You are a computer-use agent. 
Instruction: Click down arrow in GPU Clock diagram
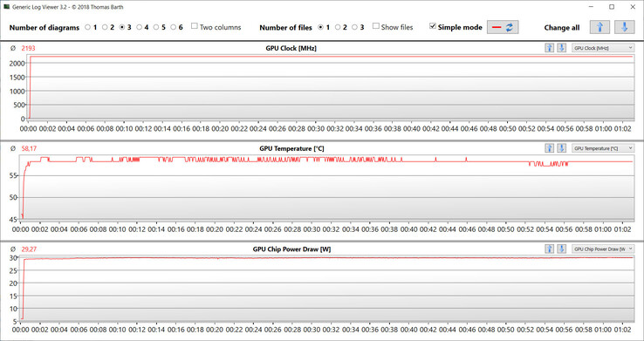561,48
